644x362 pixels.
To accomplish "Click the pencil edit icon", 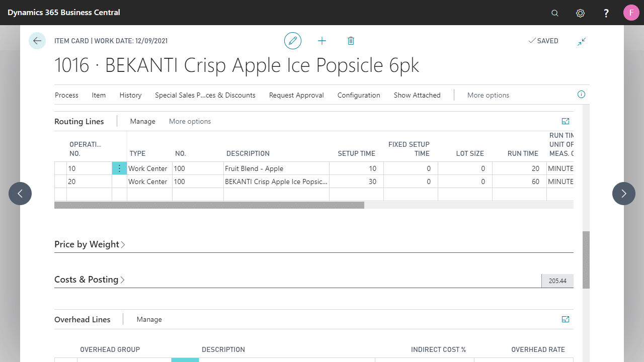I will tap(293, 41).
